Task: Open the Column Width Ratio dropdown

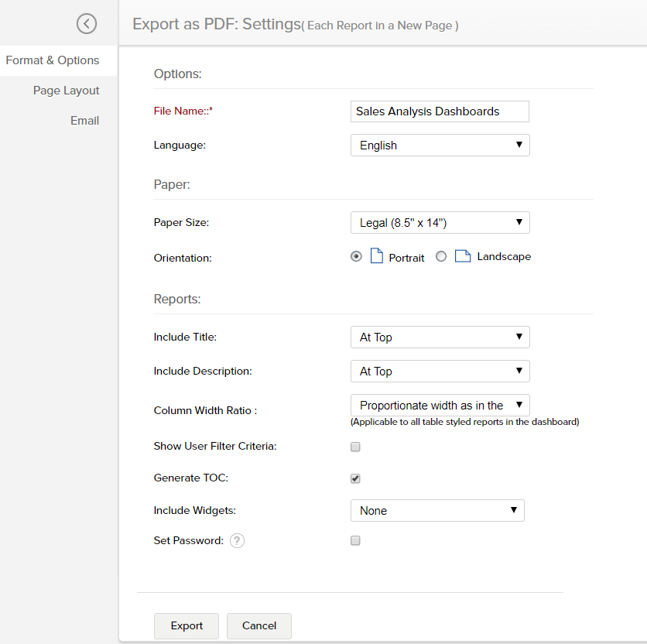Action: pyautogui.click(x=440, y=405)
